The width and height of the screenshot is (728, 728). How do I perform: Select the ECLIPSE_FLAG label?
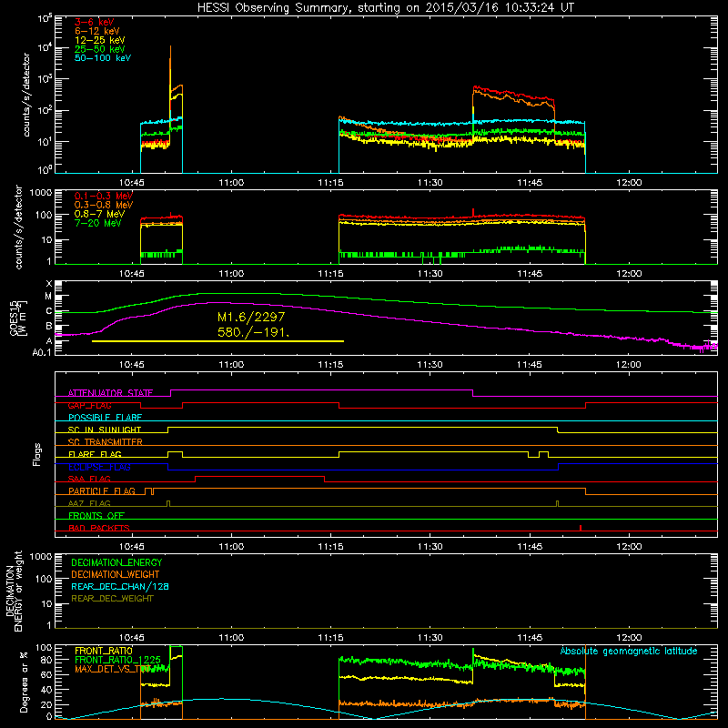[x=99, y=467]
